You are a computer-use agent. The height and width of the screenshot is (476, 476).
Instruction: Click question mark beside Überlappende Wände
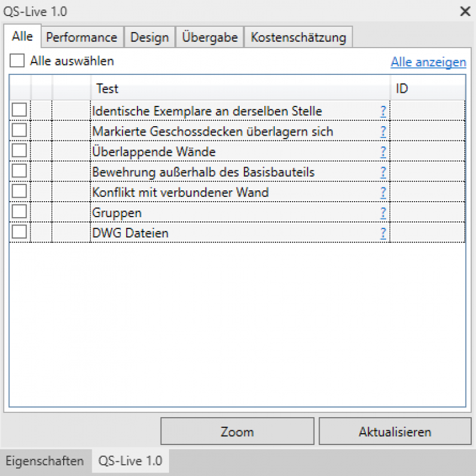pos(384,152)
